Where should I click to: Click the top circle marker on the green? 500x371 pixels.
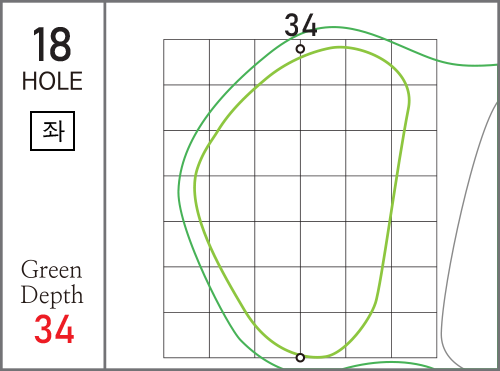(x=300, y=49)
